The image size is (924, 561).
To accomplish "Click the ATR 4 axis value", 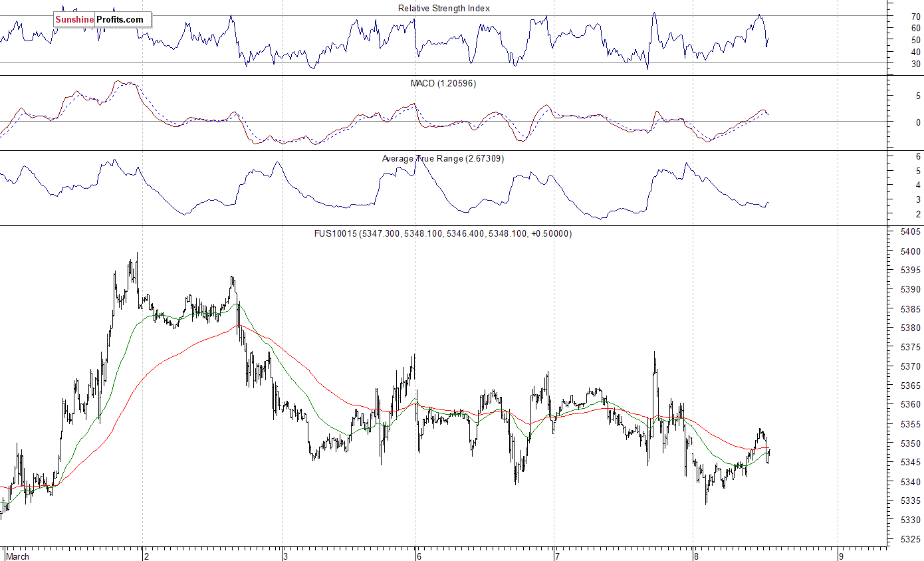I will 919,185.
